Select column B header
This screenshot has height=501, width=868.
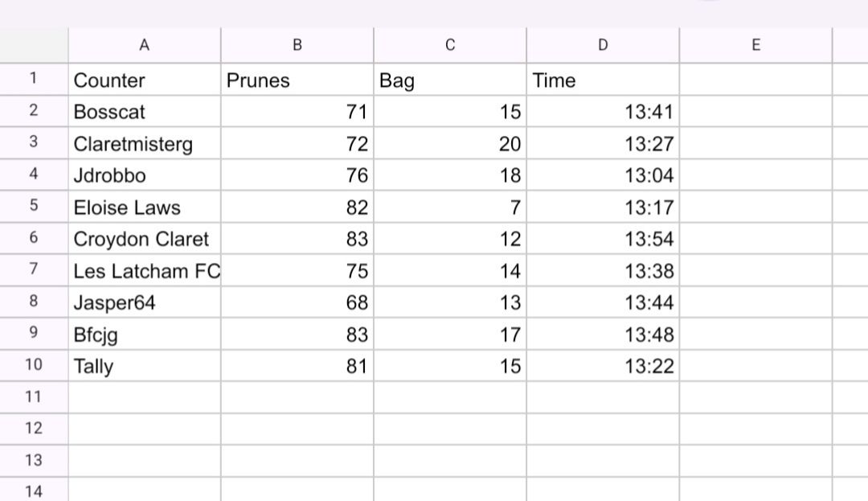pos(297,46)
